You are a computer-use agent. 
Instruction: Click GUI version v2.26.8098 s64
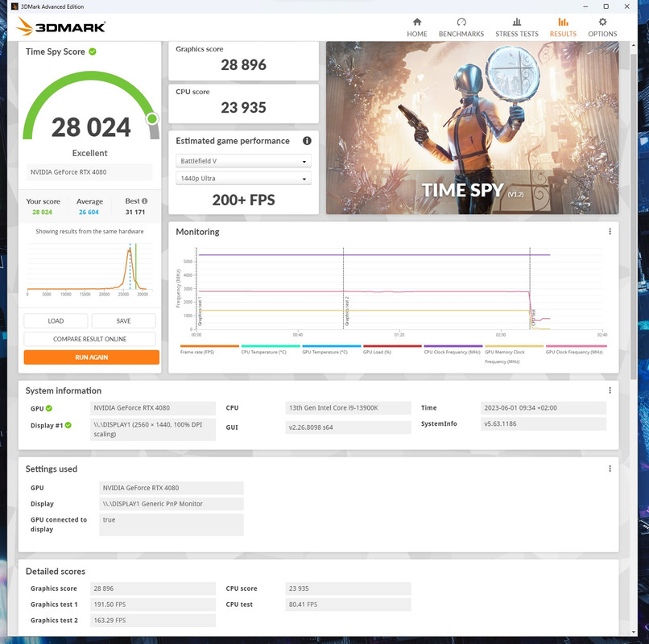(348, 427)
